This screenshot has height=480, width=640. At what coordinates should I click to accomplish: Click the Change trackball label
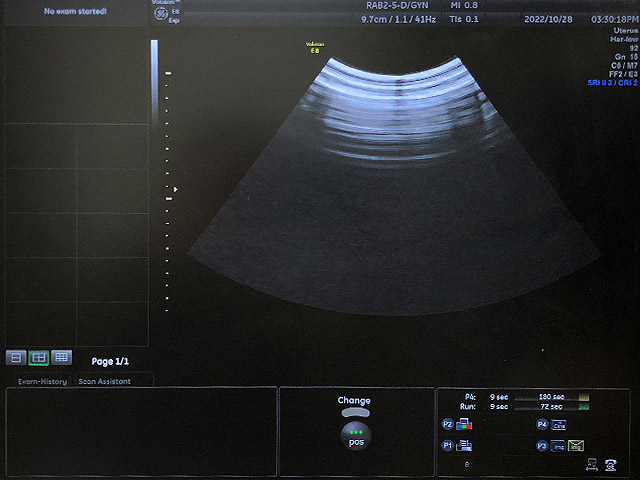pos(354,400)
